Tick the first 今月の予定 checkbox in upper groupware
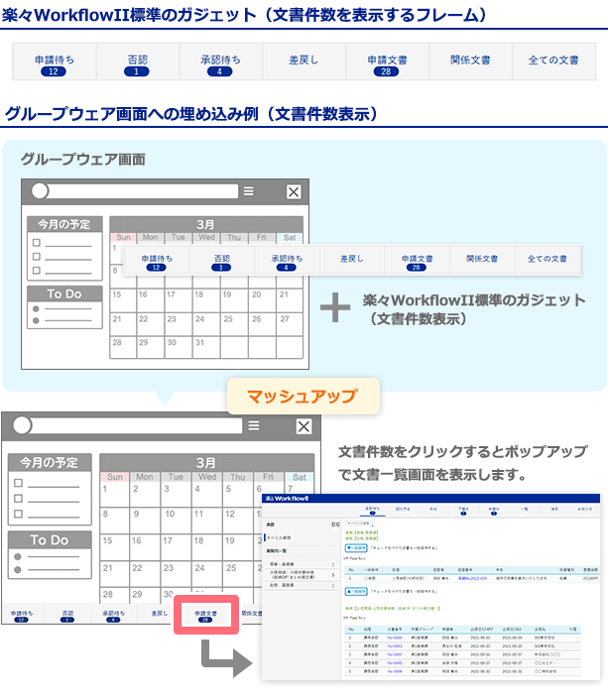The height and width of the screenshot is (700, 608). [x=37, y=242]
